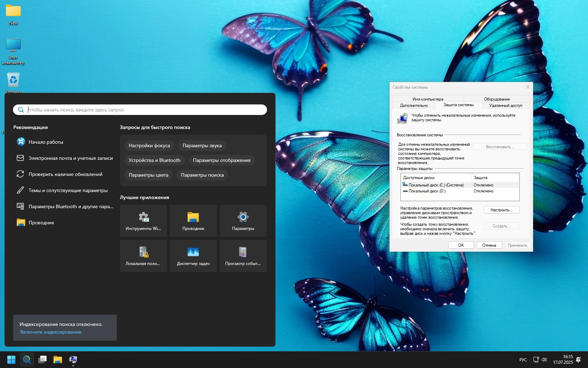Open Settings gear app tile
Screen dimensions: 588x368
tap(243, 221)
